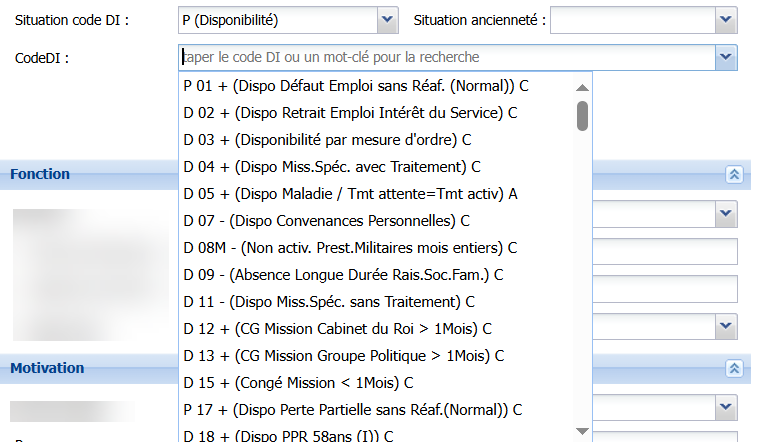
Task: Choose D 15 Congé Mission < 1Mois
Action: pos(298,383)
